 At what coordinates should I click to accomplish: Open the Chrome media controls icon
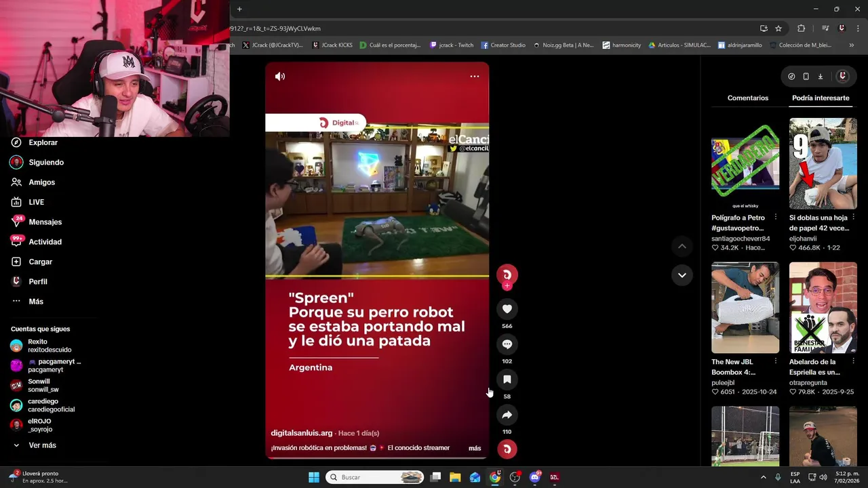(x=825, y=28)
